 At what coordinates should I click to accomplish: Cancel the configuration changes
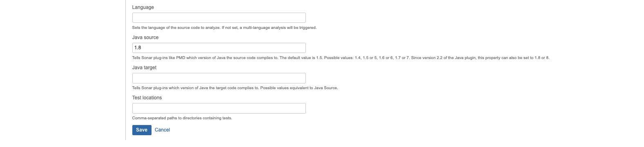162,130
